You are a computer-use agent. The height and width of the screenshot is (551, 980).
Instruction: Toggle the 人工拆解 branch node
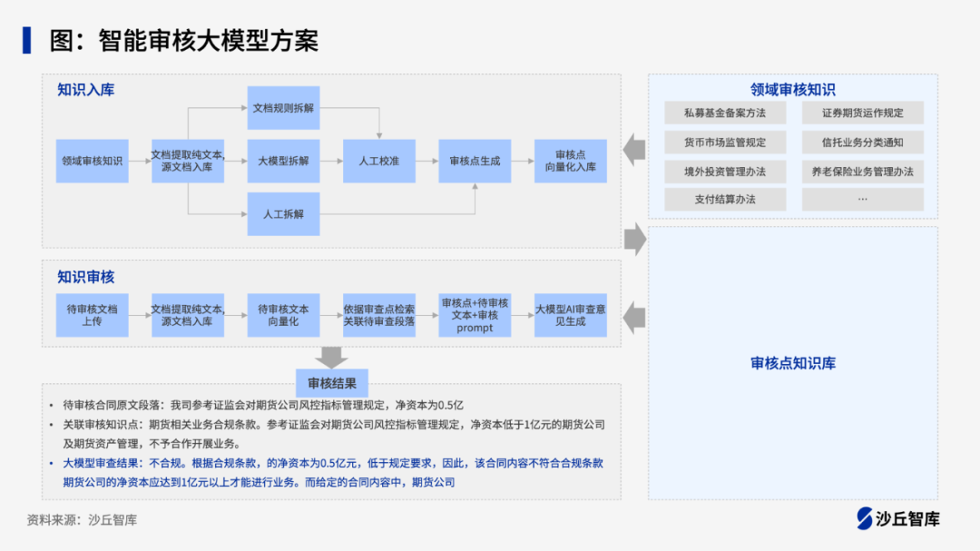tap(284, 214)
